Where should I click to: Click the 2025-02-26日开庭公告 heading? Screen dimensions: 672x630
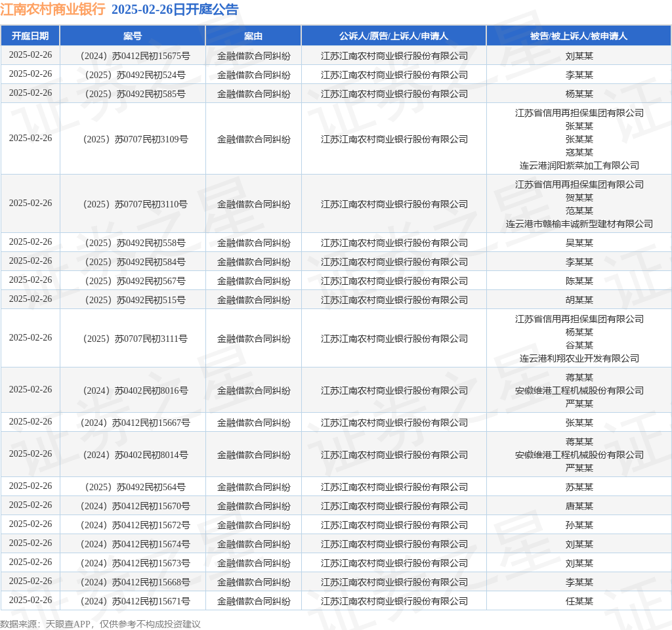[x=175, y=10]
